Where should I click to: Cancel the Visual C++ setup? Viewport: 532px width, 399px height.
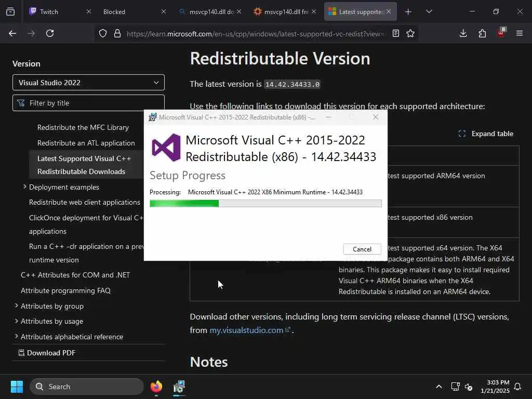[362, 249]
